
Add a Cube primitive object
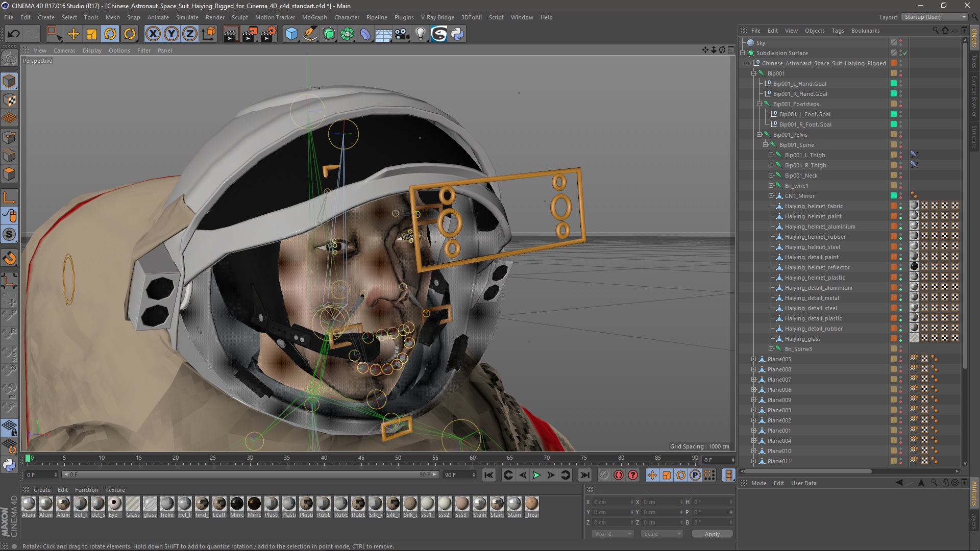click(x=291, y=34)
